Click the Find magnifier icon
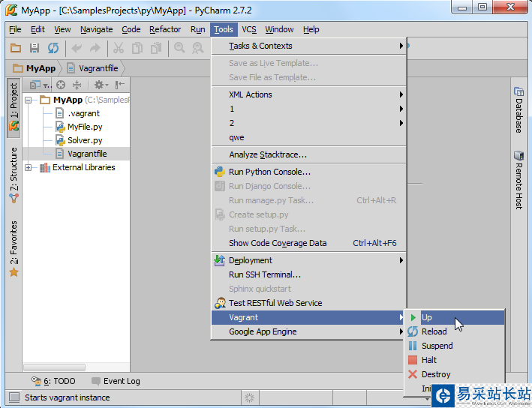The image size is (532, 408). pyautogui.click(x=179, y=48)
